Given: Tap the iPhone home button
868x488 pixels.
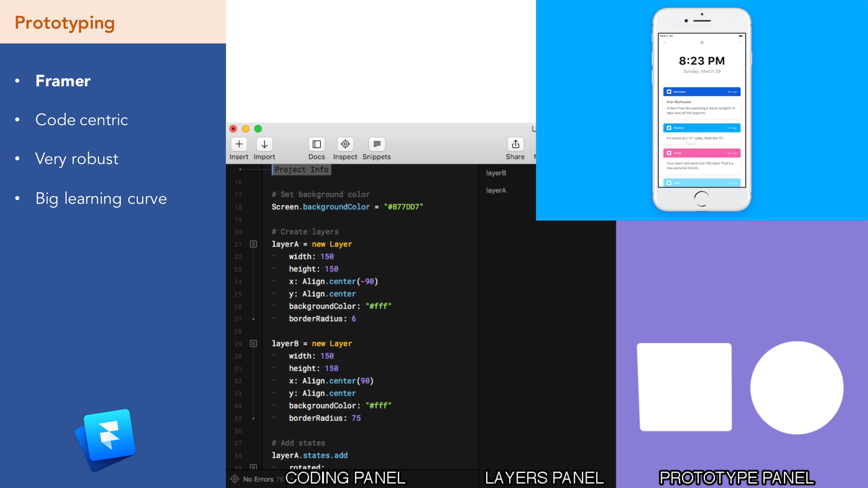Looking at the screenshot, I should [702, 199].
